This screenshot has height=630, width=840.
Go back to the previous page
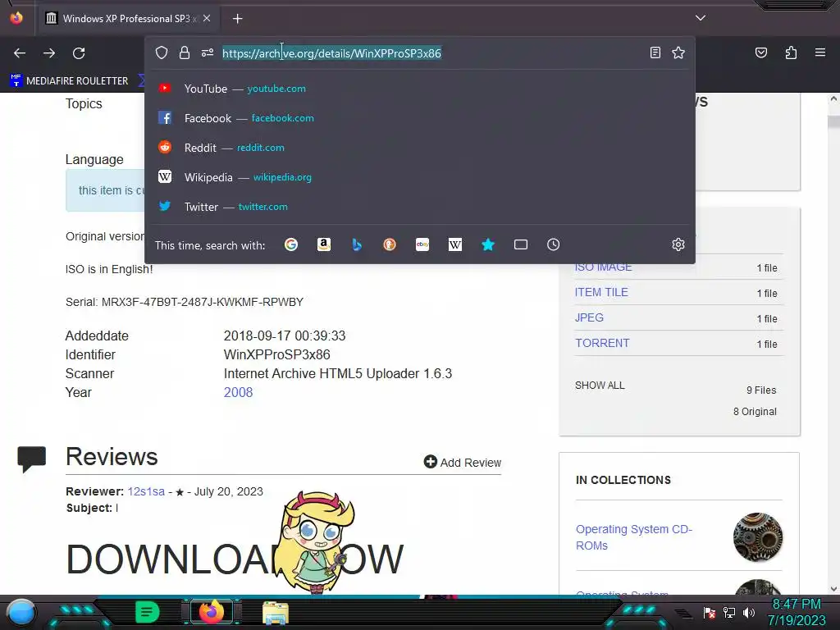tap(20, 53)
